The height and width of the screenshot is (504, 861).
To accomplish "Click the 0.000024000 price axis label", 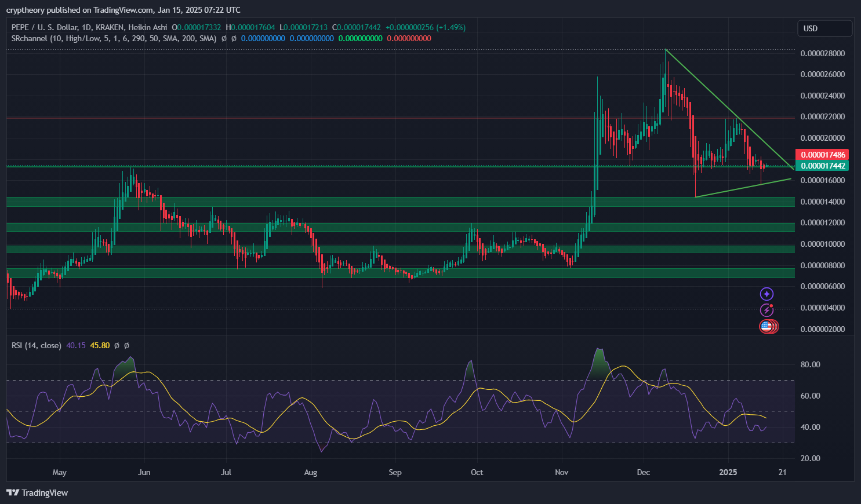I will point(822,96).
